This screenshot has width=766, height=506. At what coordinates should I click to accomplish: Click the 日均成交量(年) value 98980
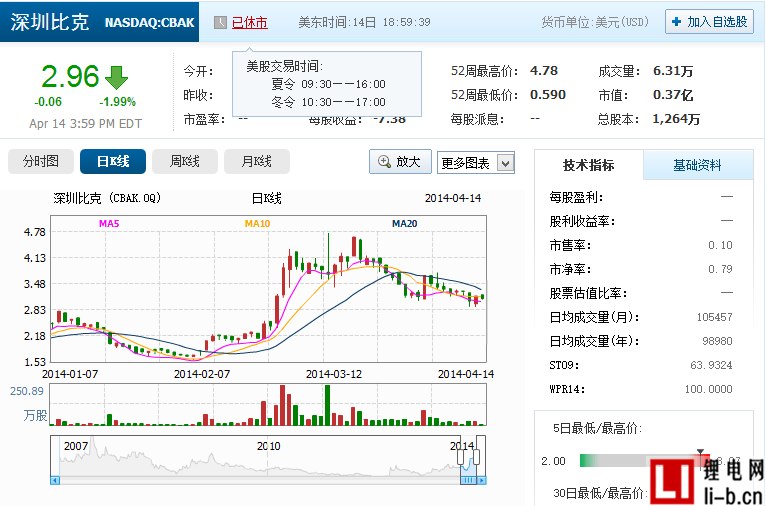pos(717,341)
